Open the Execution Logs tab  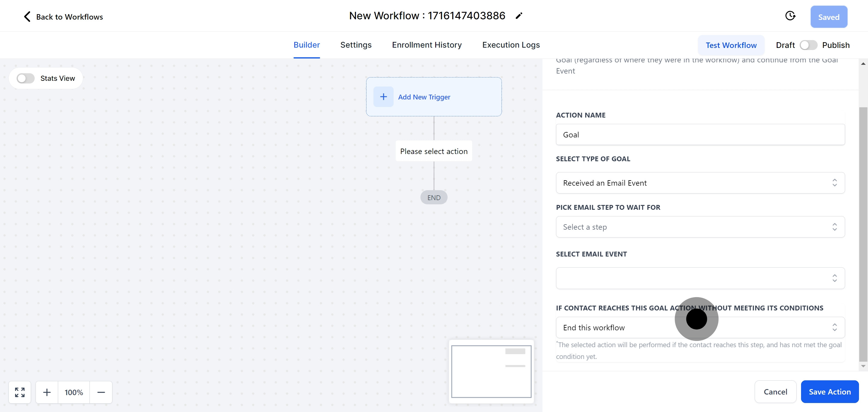point(511,45)
